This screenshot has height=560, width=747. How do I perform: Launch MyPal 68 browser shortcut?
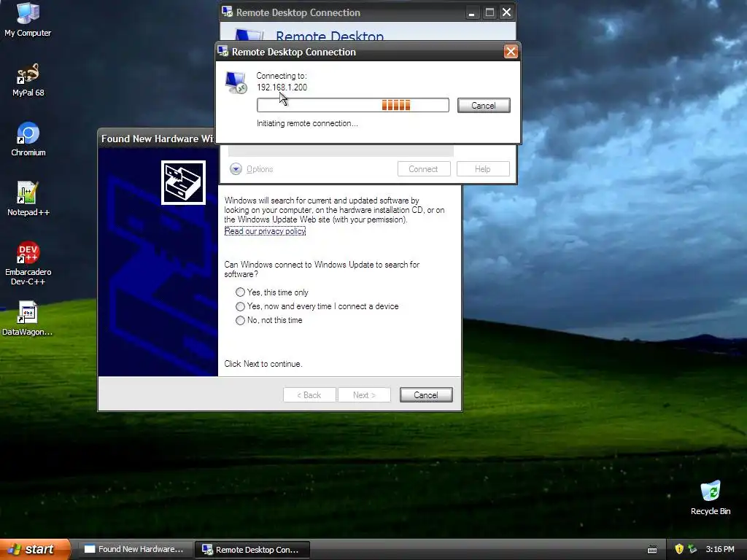tap(28, 79)
